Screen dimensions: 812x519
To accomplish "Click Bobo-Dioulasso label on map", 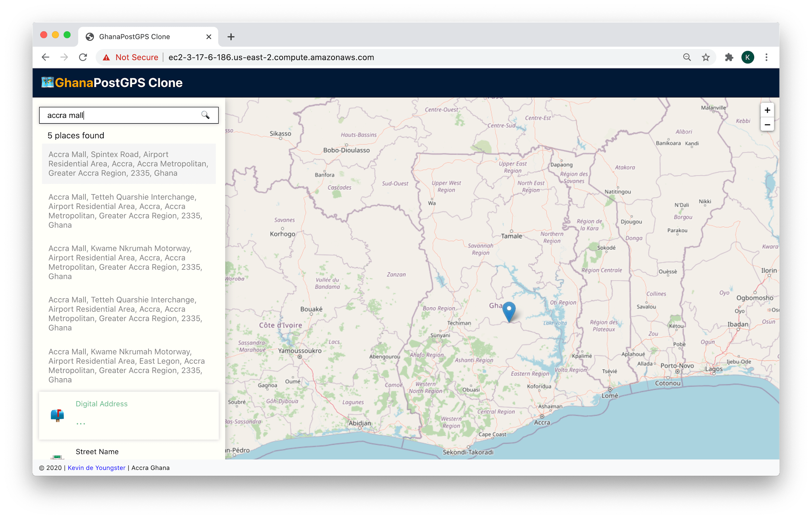I will (346, 150).
